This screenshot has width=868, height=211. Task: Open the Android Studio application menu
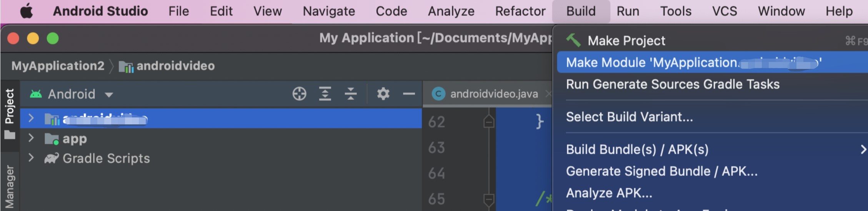pyautogui.click(x=100, y=11)
